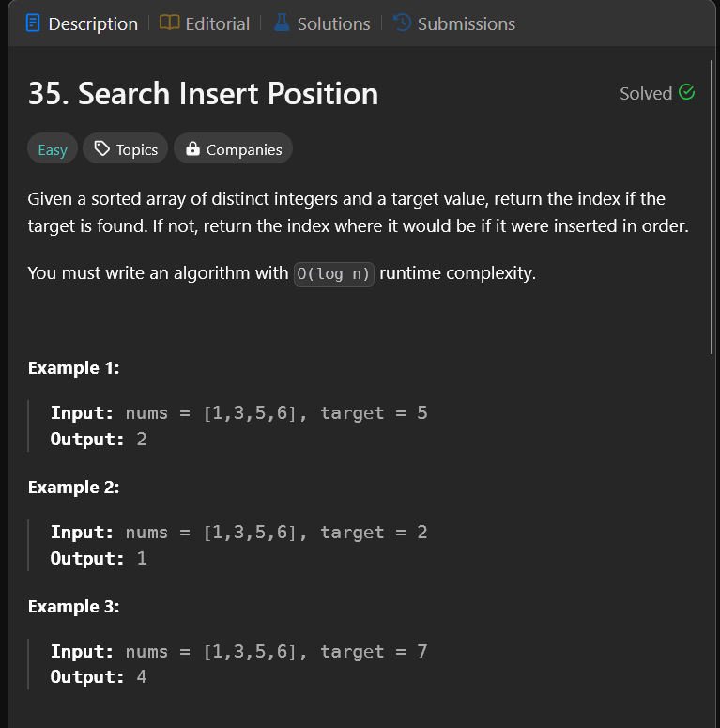View the Submissions tab label
The image size is (720, 728).
point(466,23)
